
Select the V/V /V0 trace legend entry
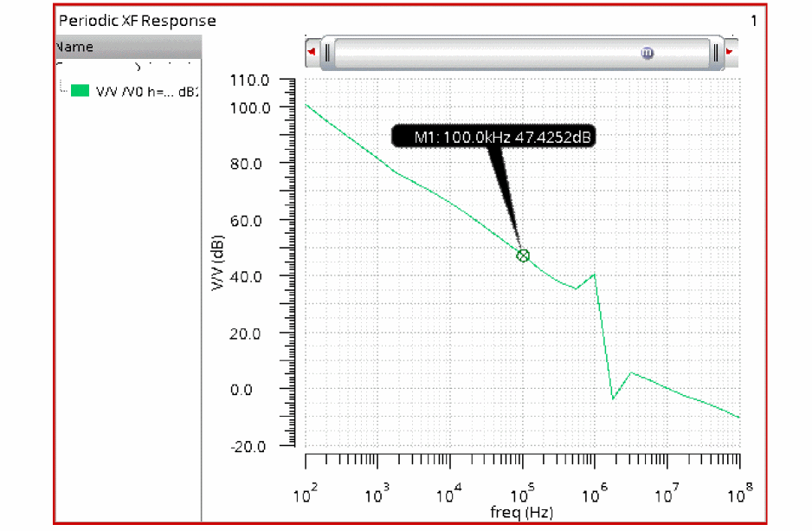coord(134,92)
